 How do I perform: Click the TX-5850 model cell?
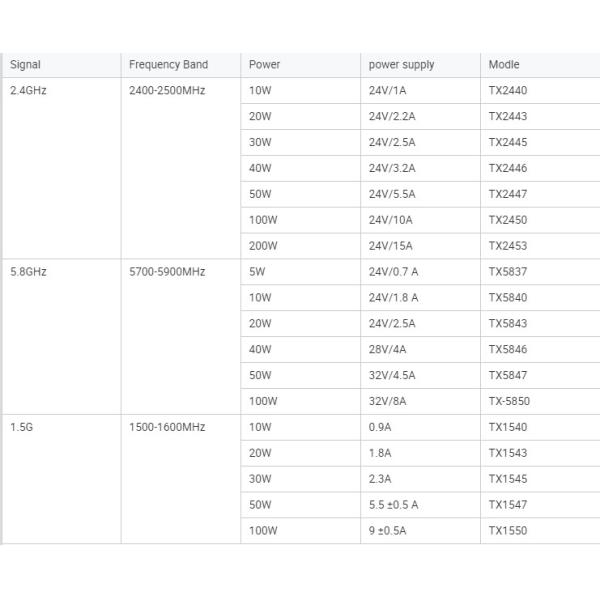pyautogui.click(x=509, y=401)
